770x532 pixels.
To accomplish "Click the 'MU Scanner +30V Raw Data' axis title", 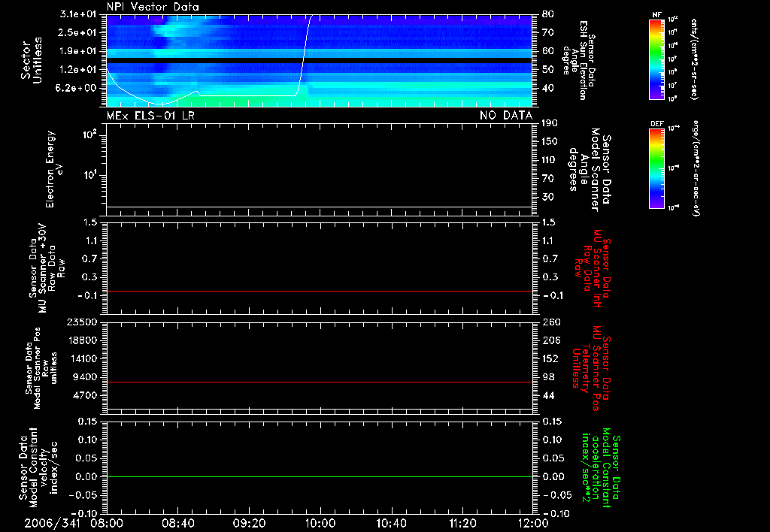I will (47, 268).
